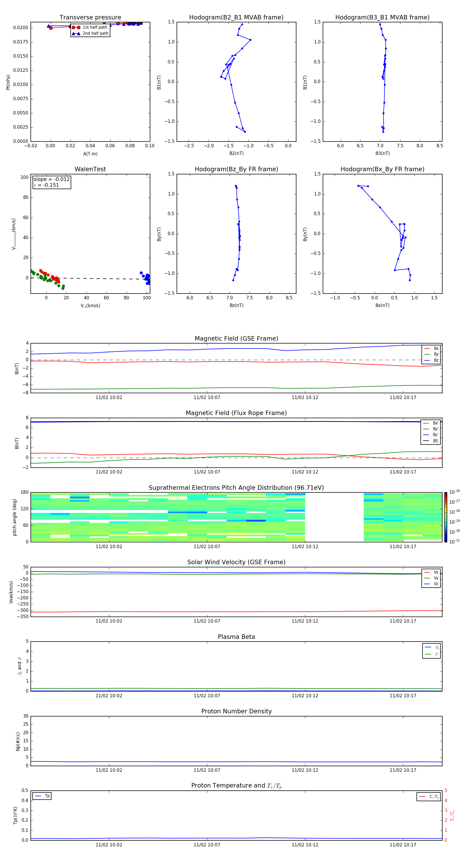Click the 'Te/Tp' legend entry in temperature plot
Viewport: 473px width, 868px height.
(429, 796)
